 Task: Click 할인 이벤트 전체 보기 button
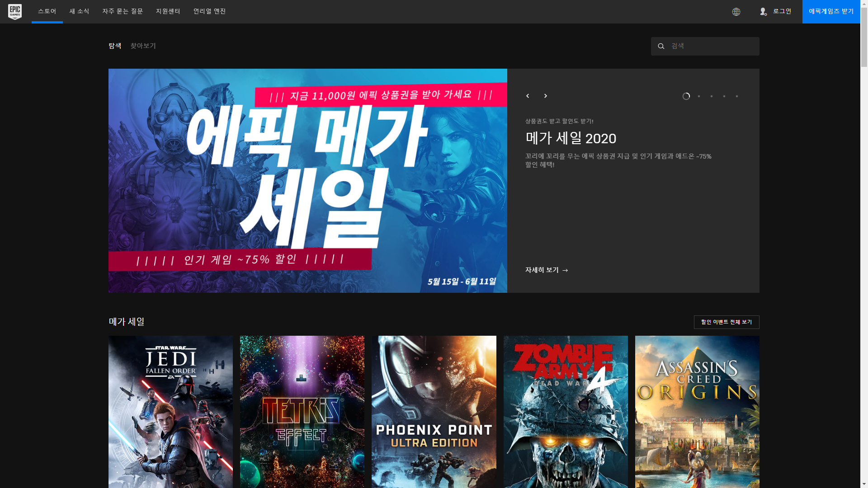click(x=726, y=322)
